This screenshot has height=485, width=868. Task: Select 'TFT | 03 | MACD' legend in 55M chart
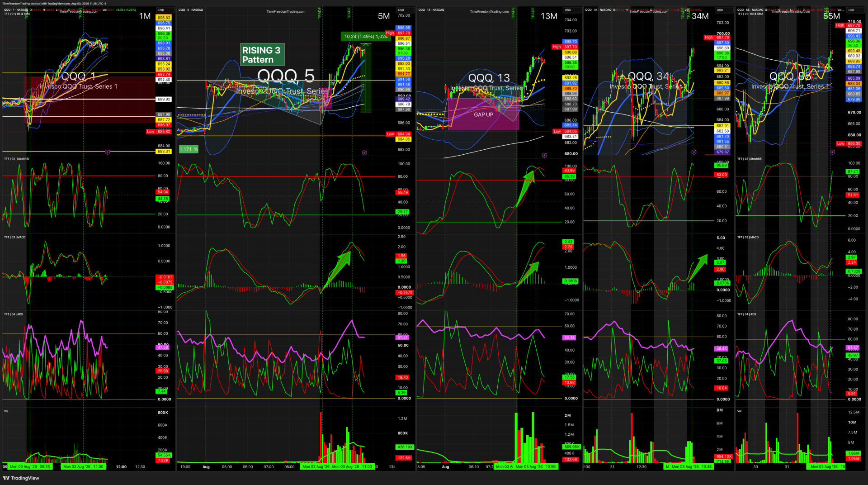tap(748, 237)
